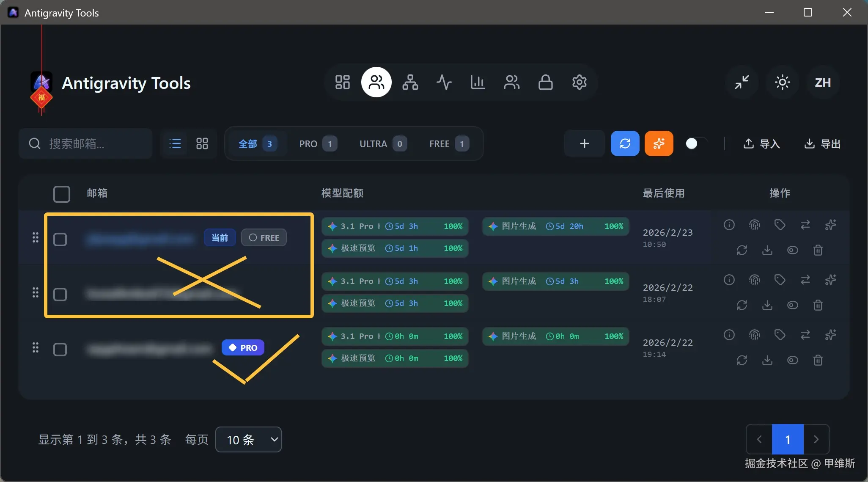Viewport: 868px width, 482px height.
Task: Open the security lock nav icon
Action: (x=545, y=82)
